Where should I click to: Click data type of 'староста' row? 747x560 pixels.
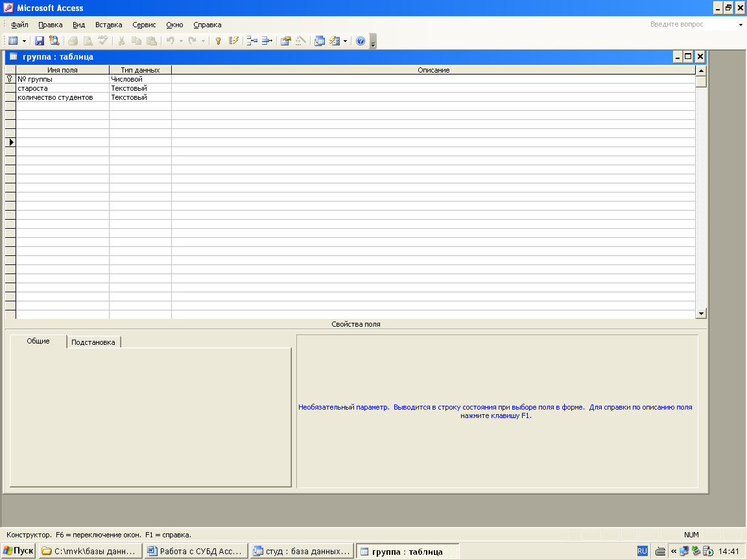click(x=140, y=88)
